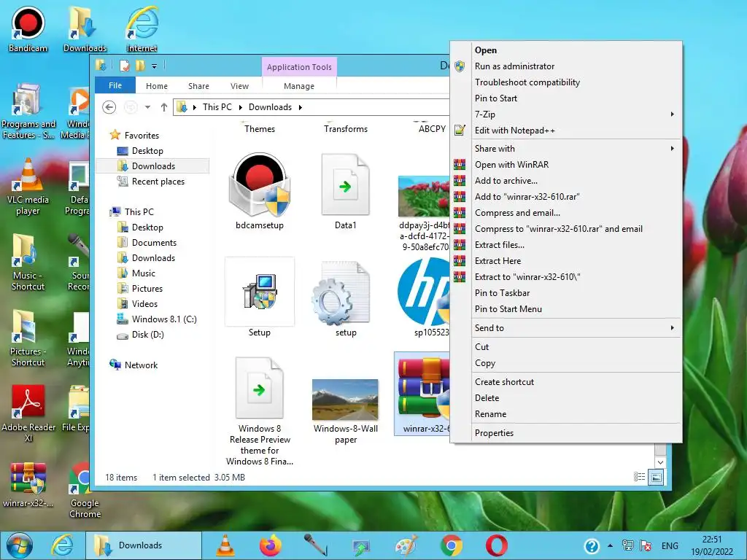Open Quick Access Toolbar customize dropdown
This screenshot has width=747, height=560.
point(155,66)
